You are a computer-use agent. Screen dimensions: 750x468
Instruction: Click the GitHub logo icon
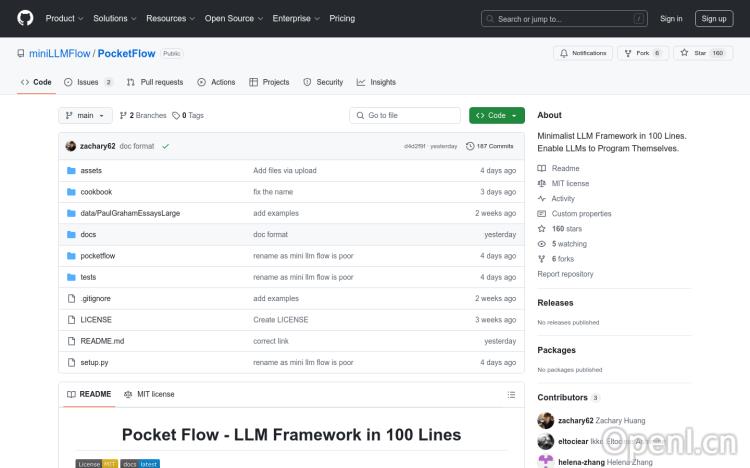(25, 18)
